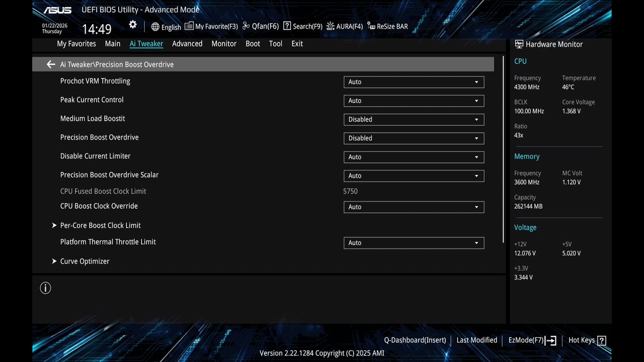This screenshot has height=362, width=644.
Task: Click the Hot Keys button
Action: [582, 340]
